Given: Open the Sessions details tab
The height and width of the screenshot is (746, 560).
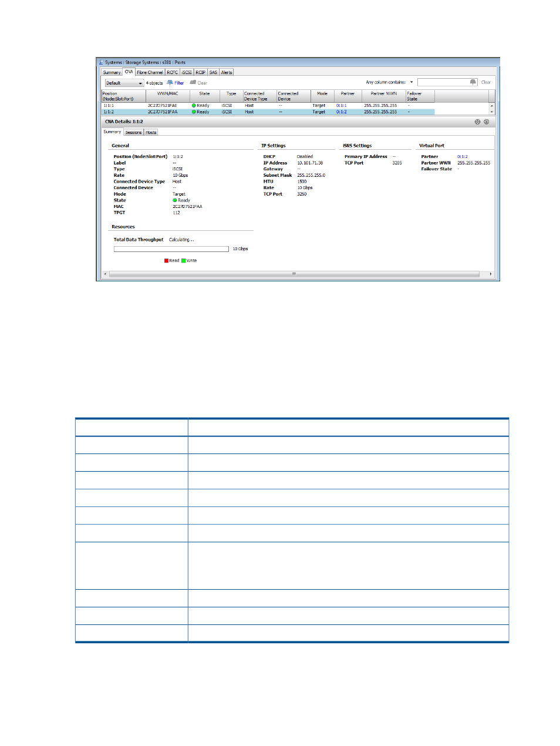Looking at the screenshot, I should point(134,133).
